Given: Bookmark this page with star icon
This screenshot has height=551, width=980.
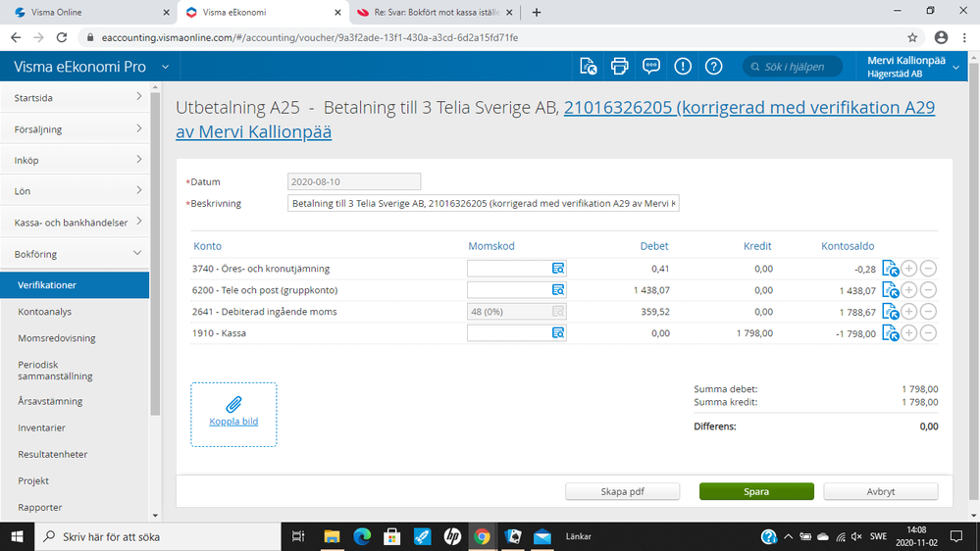Looking at the screenshot, I should [x=912, y=37].
